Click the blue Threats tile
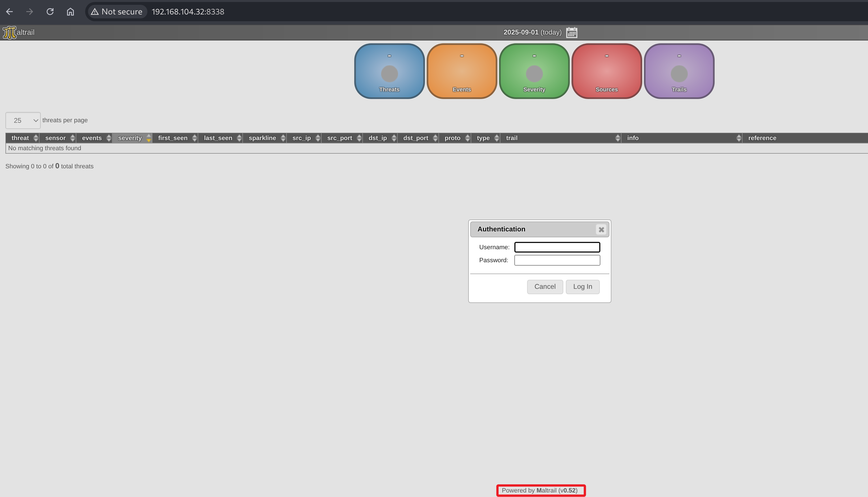This screenshot has height=497, width=868. tap(389, 71)
